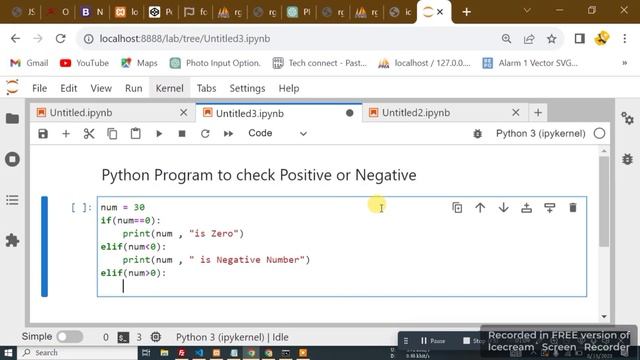Screen dimensions: 640x360
Task: Select the Python Program heading markdown cell
Action: pos(259,175)
